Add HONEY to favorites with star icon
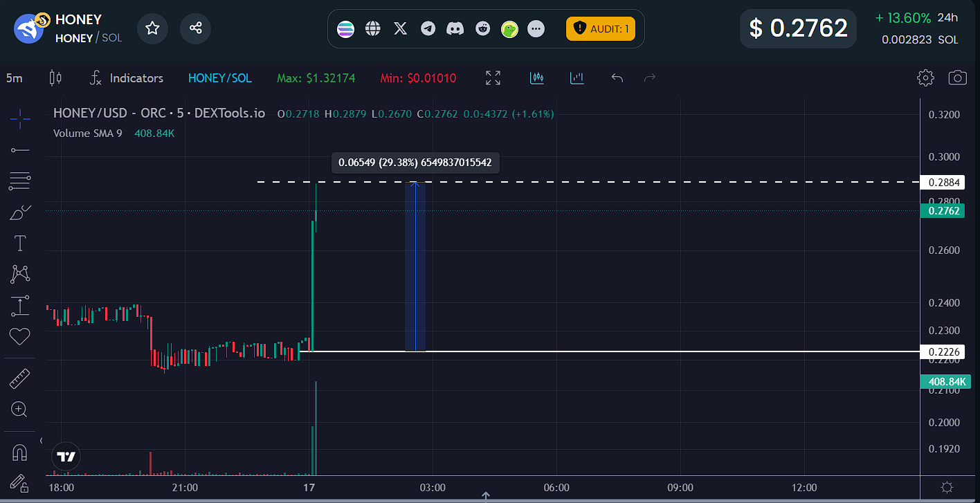The height and width of the screenshot is (503, 980). pyautogui.click(x=152, y=28)
